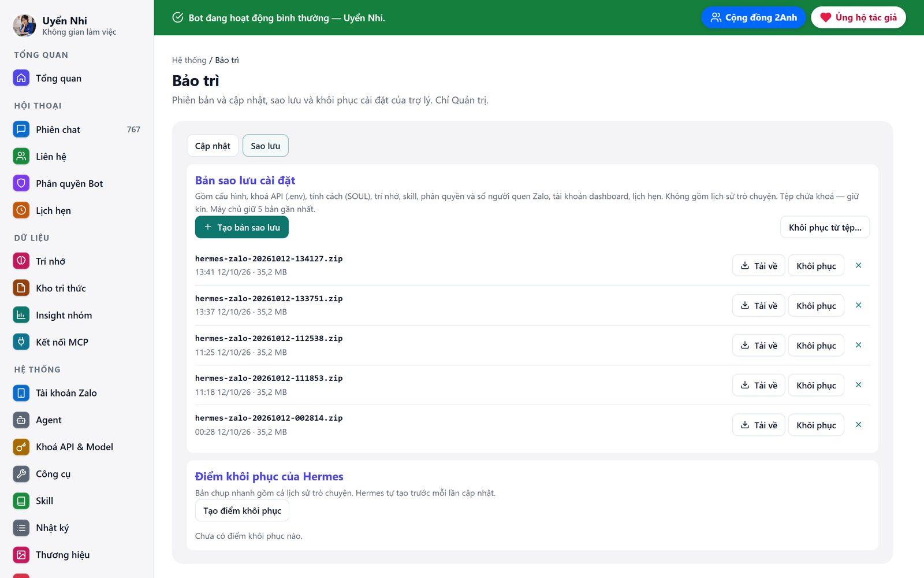This screenshot has width=924, height=578.
Task: Click bot status check icon in banner
Action: click(178, 17)
